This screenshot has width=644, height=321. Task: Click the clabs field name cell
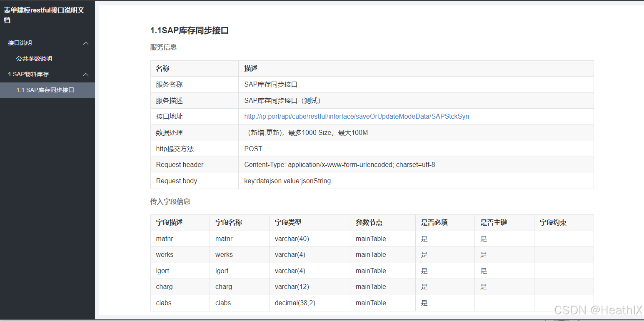(x=240, y=303)
